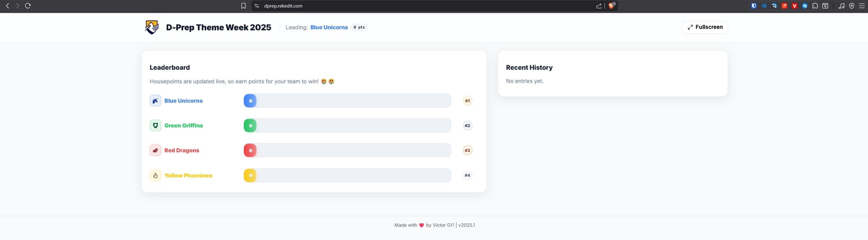Screen dimensions: 868x240
Task: Click the Yellow Phoenixes flame icon
Action: (156, 175)
